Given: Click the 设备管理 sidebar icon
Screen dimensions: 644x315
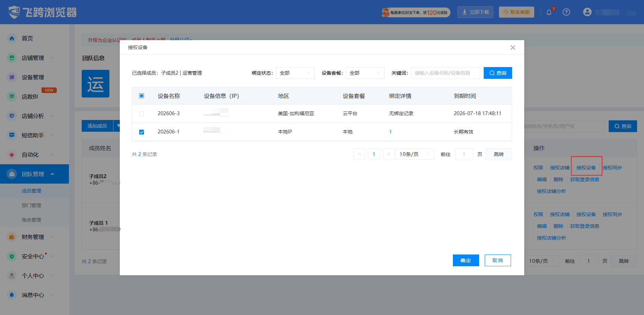Looking at the screenshot, I should 12,77.
